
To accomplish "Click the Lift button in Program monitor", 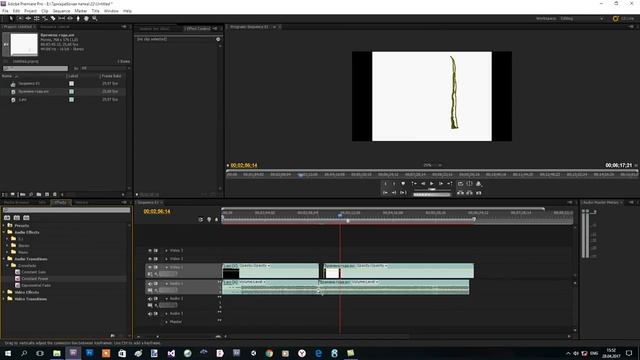I will tap(460, 193).
